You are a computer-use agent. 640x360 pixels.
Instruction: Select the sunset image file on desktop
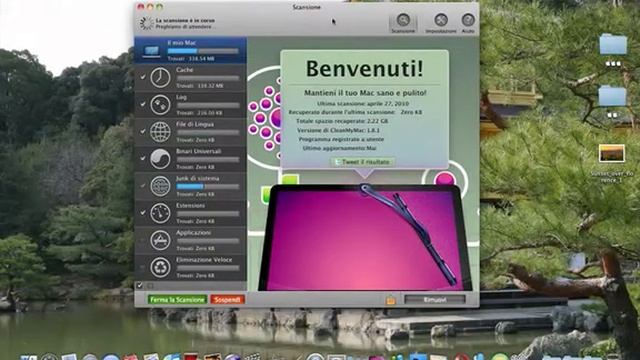point(612,153)
